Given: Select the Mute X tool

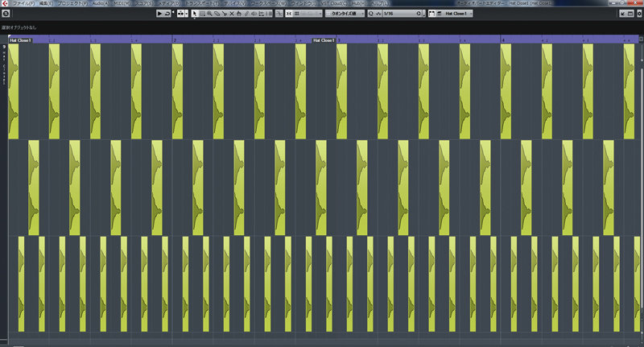Looking at the screenshot, I should [233, 14].
